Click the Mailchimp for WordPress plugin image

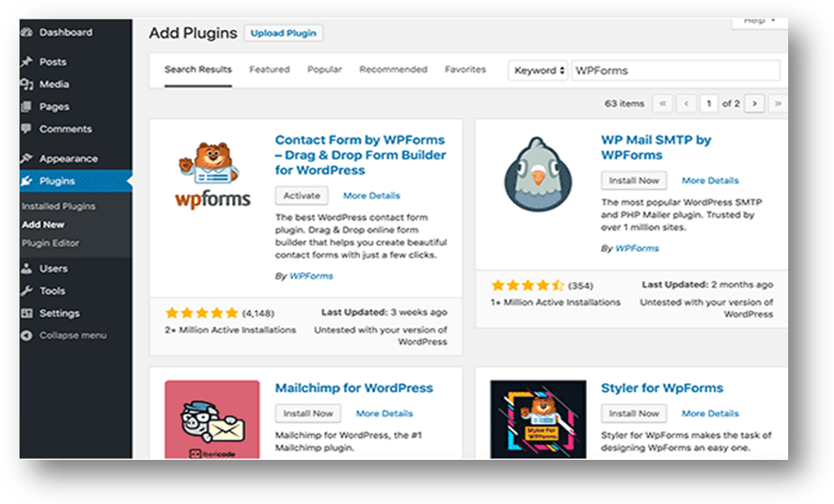pos(212,419)
